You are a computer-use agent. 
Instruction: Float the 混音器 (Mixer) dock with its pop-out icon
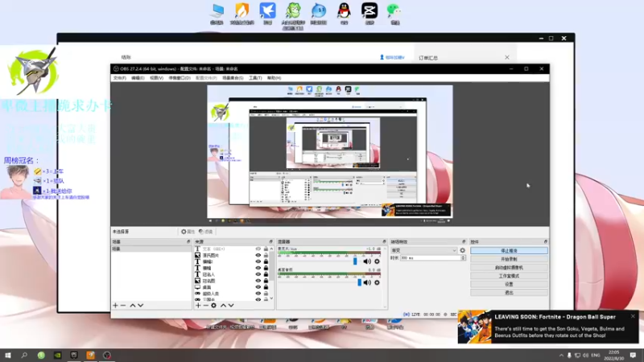click(385, 242)
